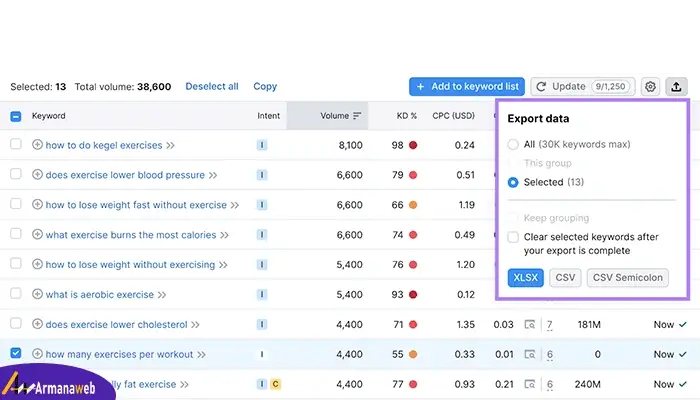
Task: Click the red KD dot for 'what is aerobic exercise'
Action: tap(413, 295)
